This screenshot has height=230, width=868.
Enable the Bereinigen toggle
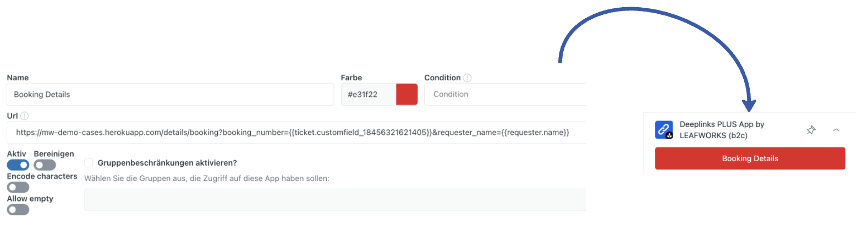45,165
